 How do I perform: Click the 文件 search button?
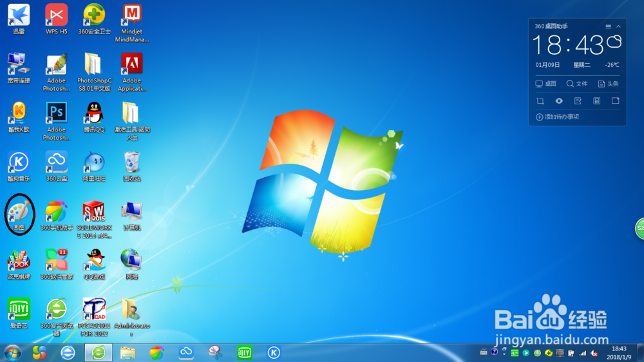coord(577,84)
